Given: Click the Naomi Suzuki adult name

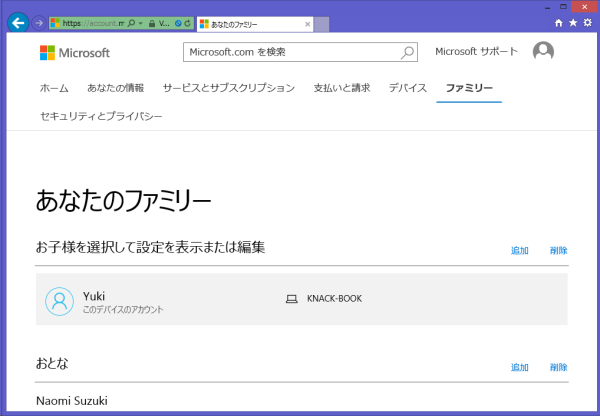Looking at the screenshot, I should click(x=72, y=401).
